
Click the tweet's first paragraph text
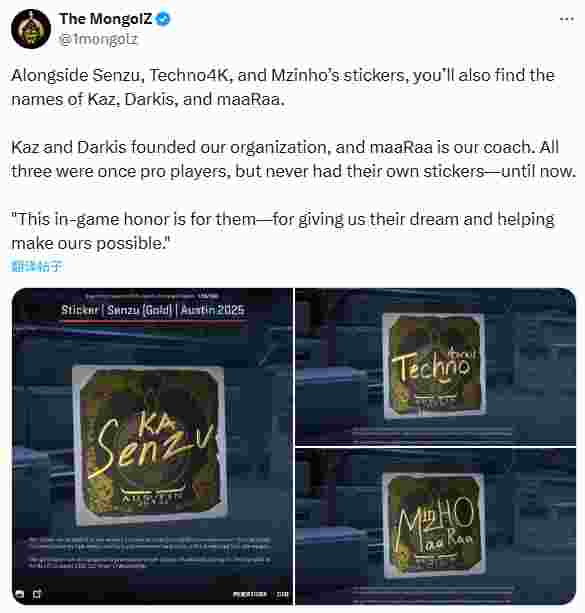point(283,87)
